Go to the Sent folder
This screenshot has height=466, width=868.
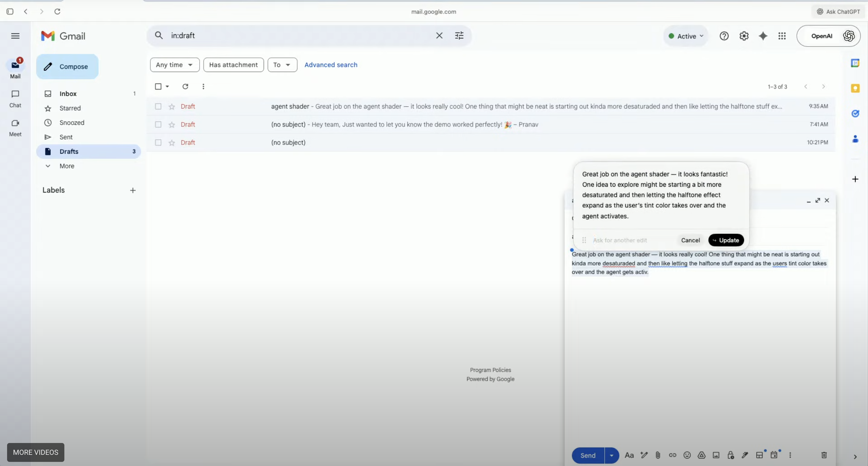coord(66,137)
